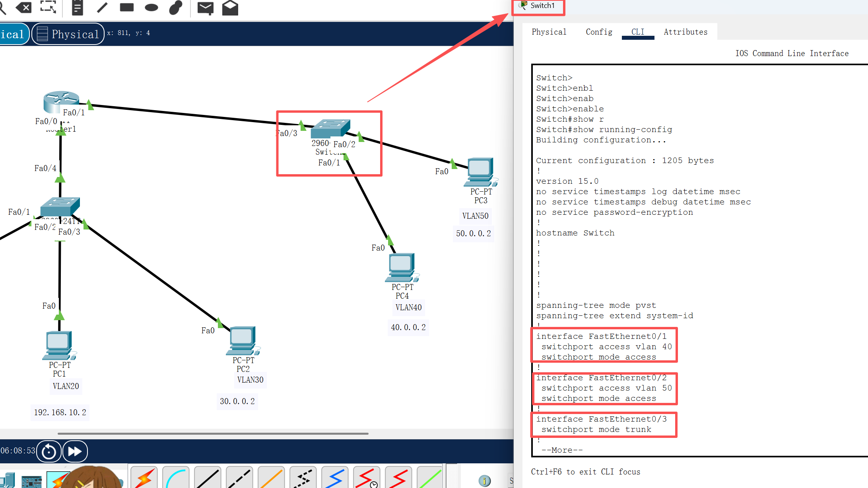Select the Resize Shape tool
This screenshot has height=488, width=868.
[48, 7]
